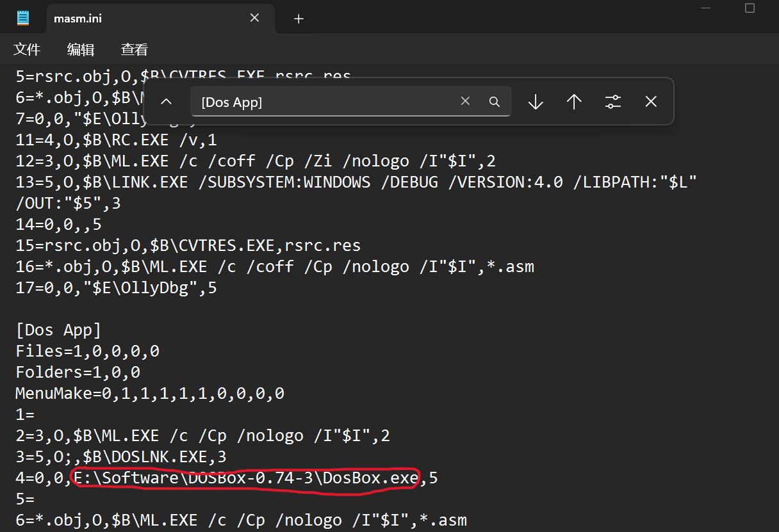Open the 编辑 menu

point(81,49)
